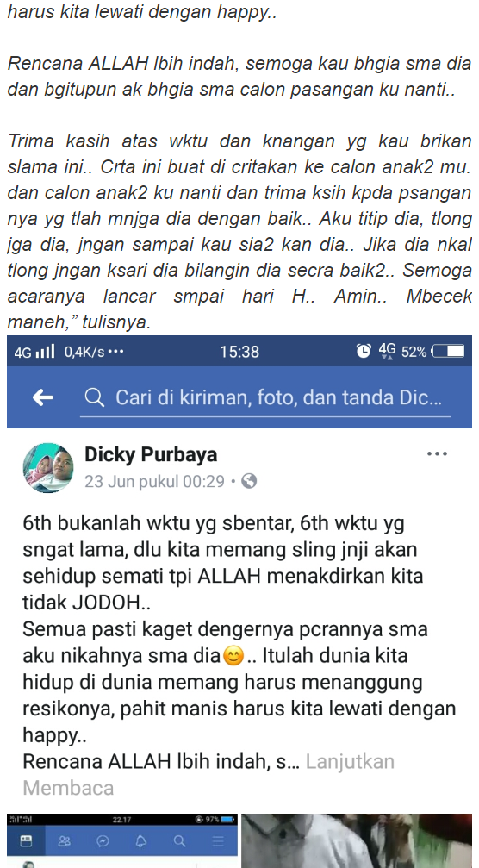This screenshot has width=479, height=868.
Task: Click the notifications bell icon
Action: click(141, 841)
